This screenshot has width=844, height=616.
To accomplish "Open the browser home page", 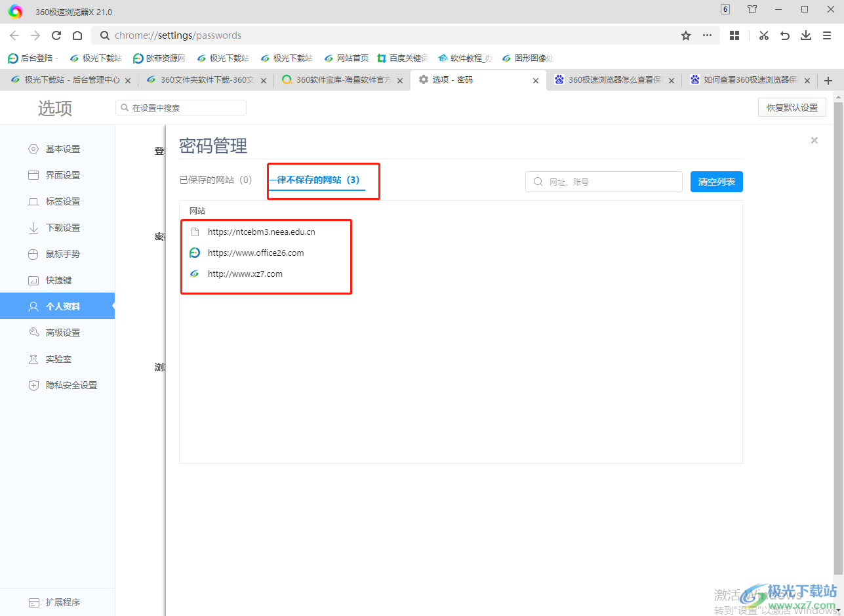I will [77, 35].
